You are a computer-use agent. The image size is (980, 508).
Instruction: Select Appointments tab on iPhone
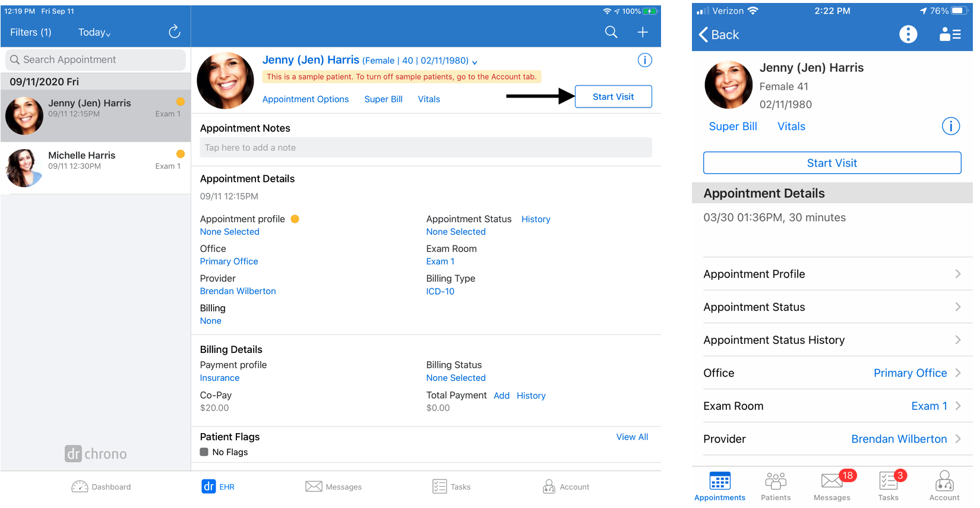pos(720,487)
